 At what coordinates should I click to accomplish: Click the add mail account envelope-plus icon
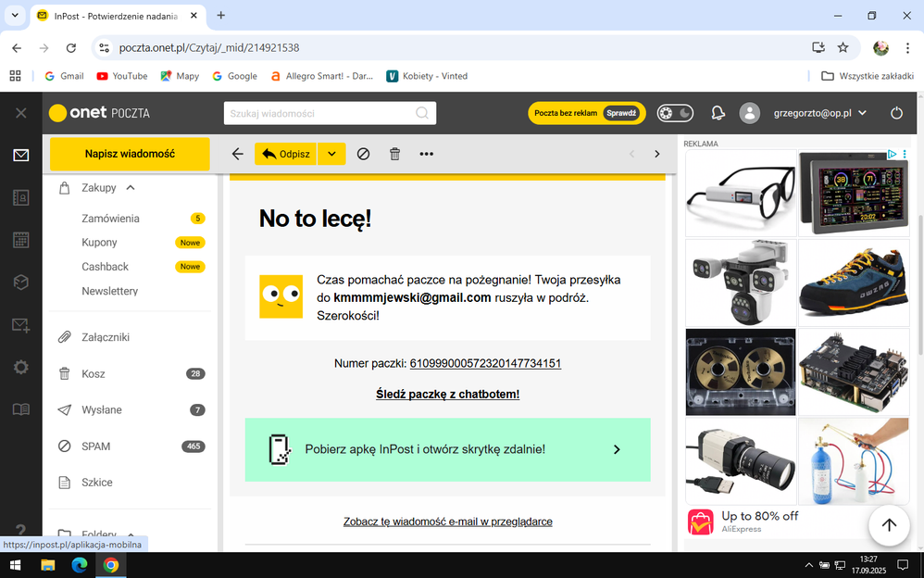[x=20, y=325]
